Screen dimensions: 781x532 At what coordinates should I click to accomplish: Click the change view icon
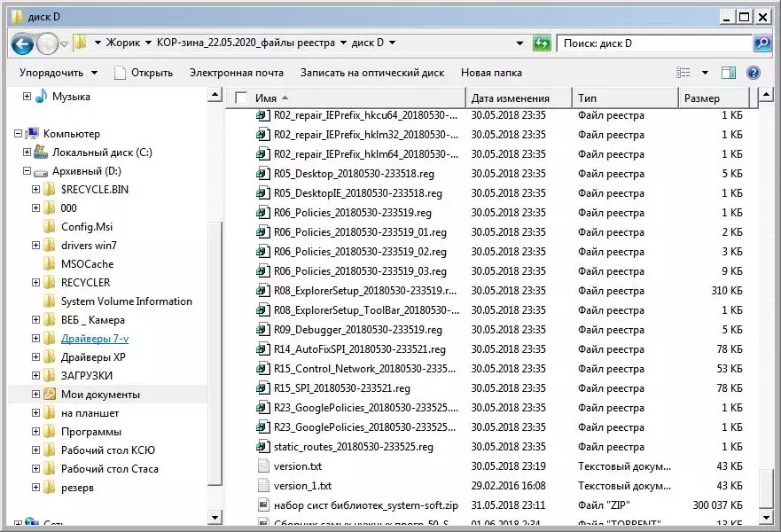(683, 73)
